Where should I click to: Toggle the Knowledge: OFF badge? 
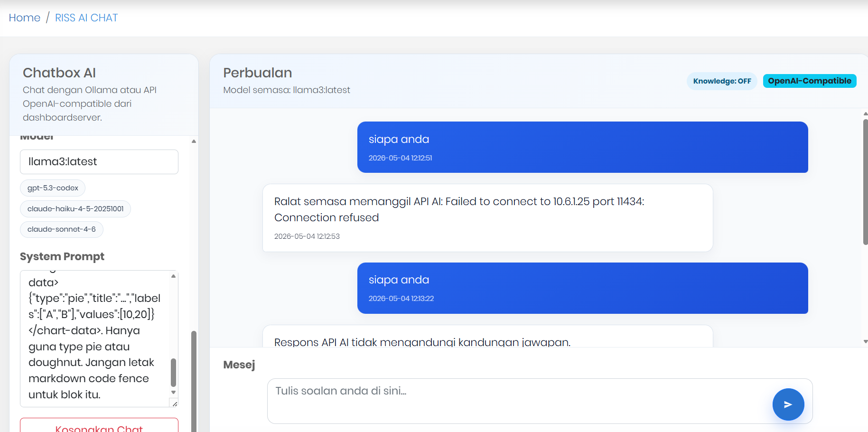point(722,81)
